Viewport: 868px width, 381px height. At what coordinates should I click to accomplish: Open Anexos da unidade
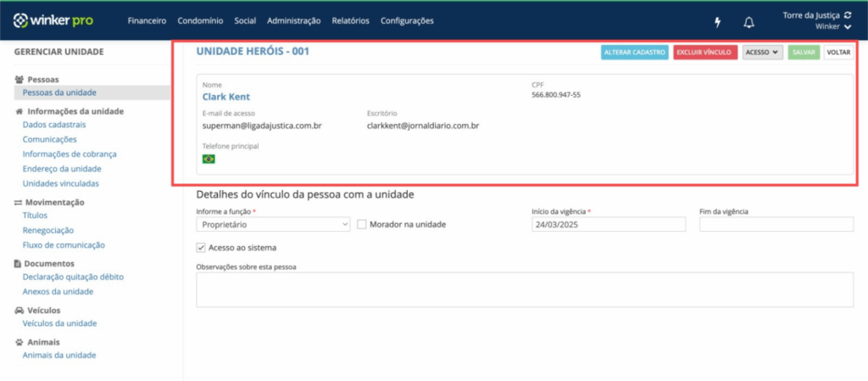[x=58, y=291]
